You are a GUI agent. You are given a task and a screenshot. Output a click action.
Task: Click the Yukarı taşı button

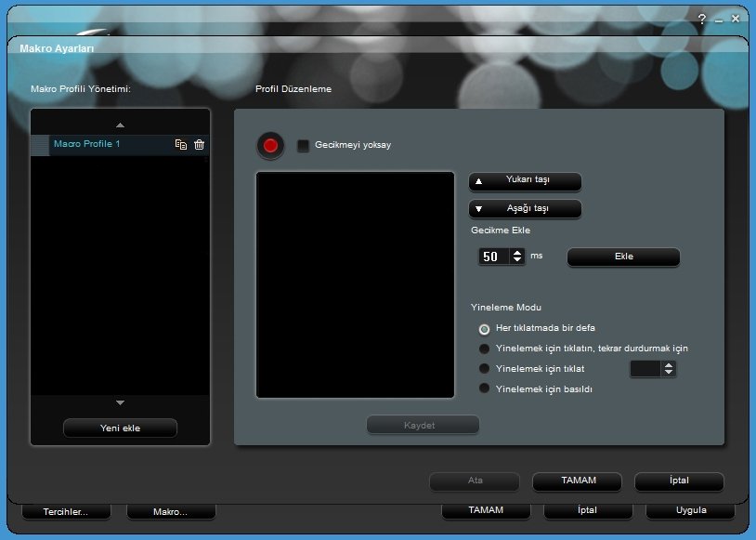coord(525,181)
